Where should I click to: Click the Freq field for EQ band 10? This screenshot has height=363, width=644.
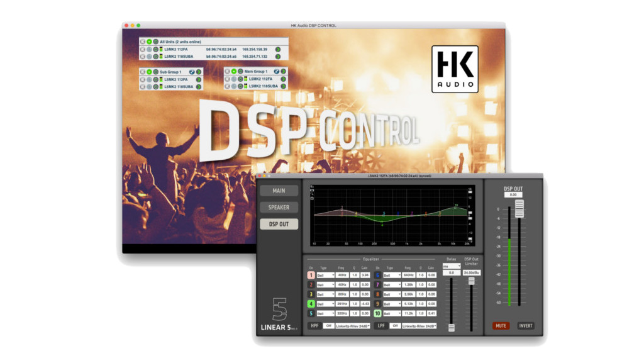click(408, 313)
